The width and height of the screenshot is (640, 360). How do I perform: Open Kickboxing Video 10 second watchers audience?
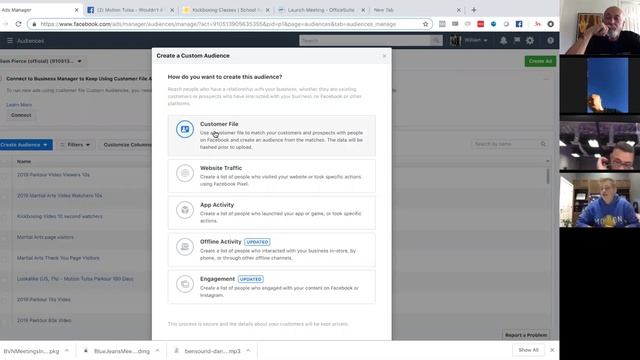[60, 216]
